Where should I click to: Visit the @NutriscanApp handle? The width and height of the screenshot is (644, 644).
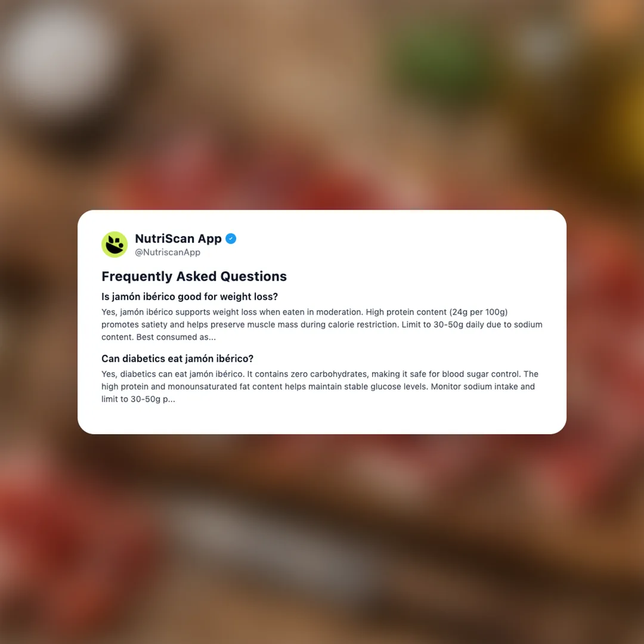click(168, 252)
